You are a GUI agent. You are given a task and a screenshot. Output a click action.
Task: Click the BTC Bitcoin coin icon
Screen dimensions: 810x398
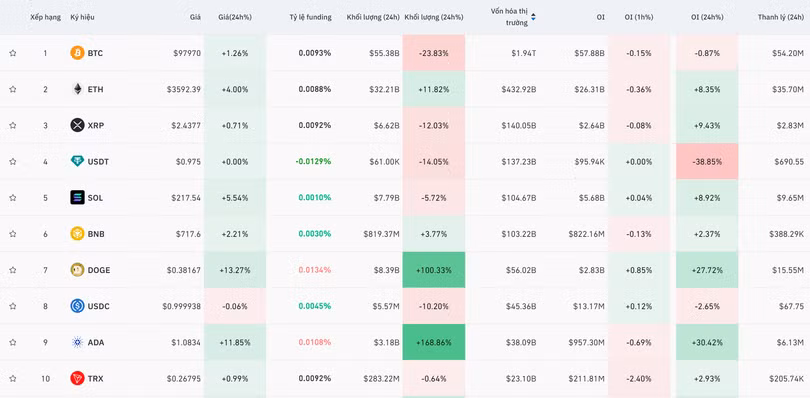(x=77, y=53)
